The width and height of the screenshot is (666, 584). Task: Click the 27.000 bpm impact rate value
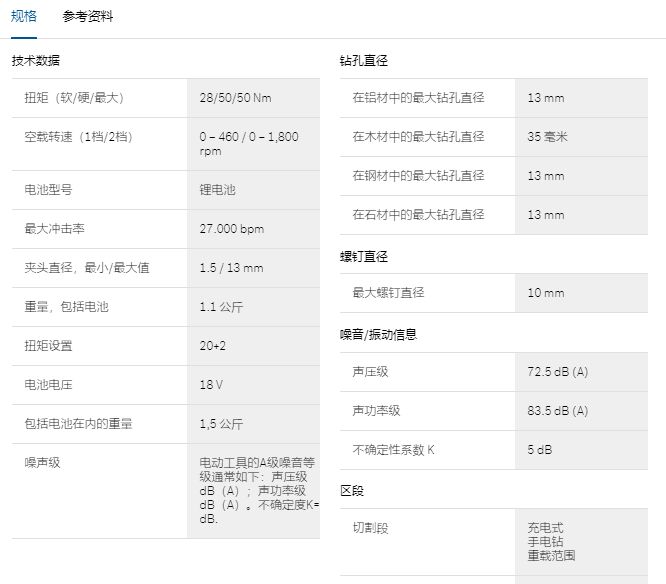[x=232, y=229]
